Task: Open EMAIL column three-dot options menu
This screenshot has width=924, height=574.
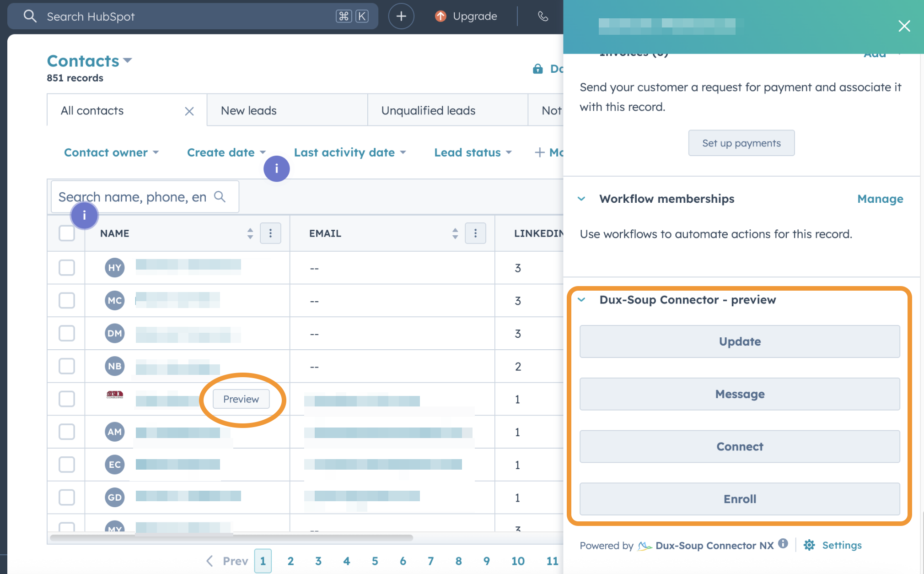Action: click(475, 233)
